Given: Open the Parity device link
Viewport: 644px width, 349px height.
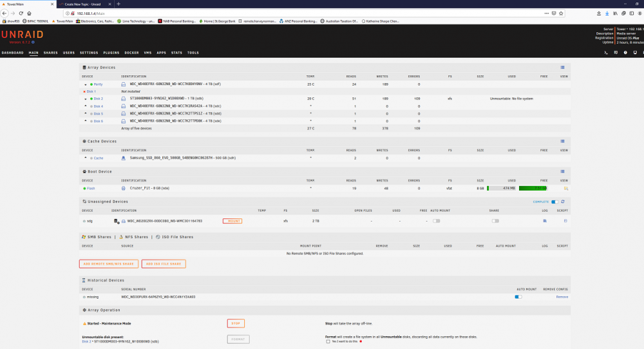Looking at the screenshot, I should click(x=98, y=84).
